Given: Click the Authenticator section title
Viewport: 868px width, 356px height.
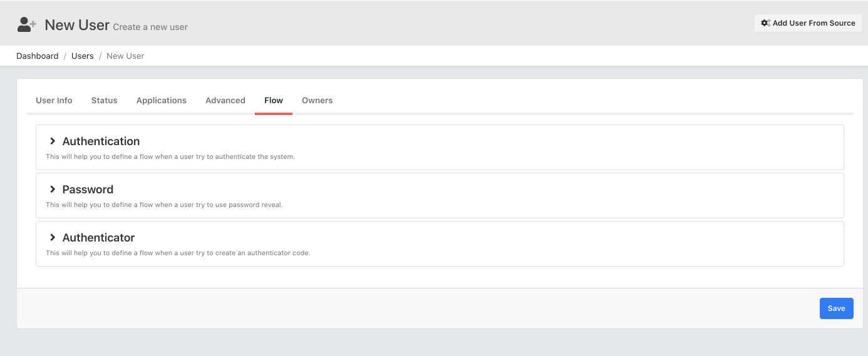Looking at the screenshot, I should pos(98,238).
